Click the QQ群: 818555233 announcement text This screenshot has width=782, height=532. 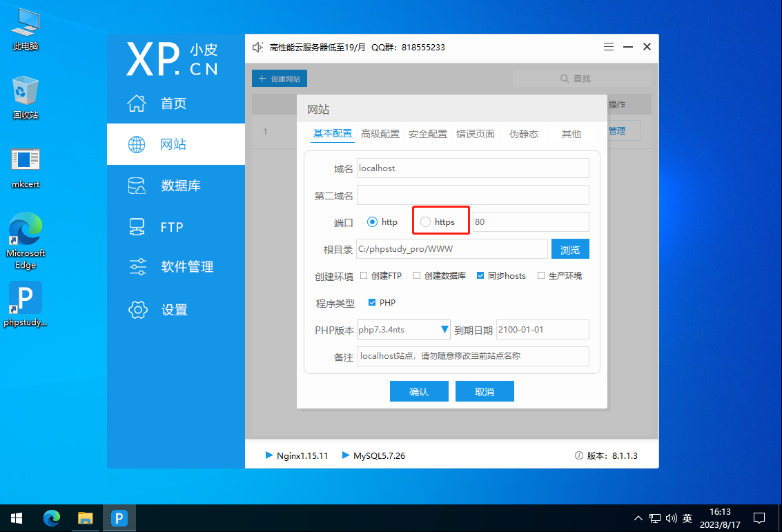coord(408,48)
